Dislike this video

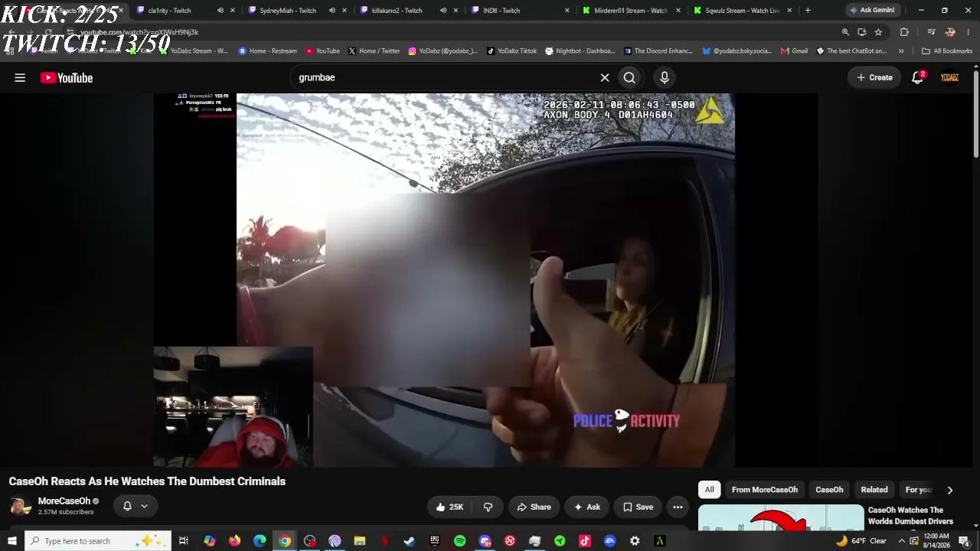(x=488, y=507)
